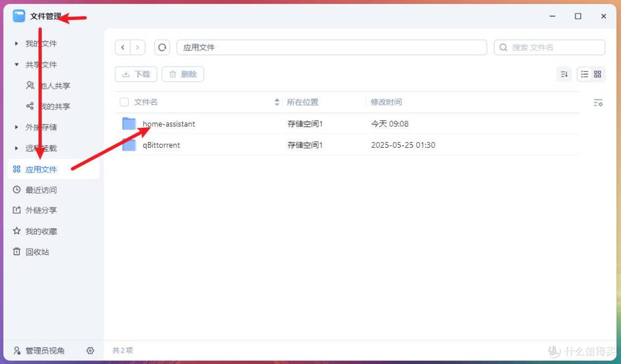The height and width of the screenshot is (364, 621).
Task: Open 外链分享 in the sidebar
Action: (x=41, y=210)
